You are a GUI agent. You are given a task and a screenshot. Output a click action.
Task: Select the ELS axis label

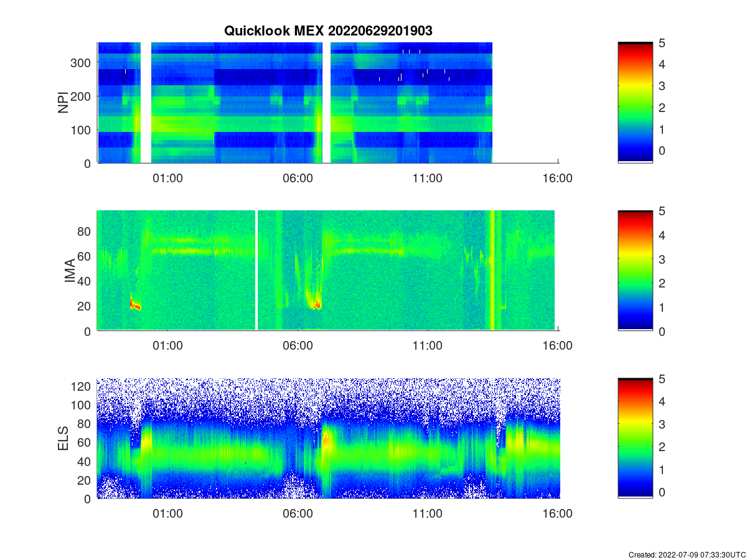(63, 438)
